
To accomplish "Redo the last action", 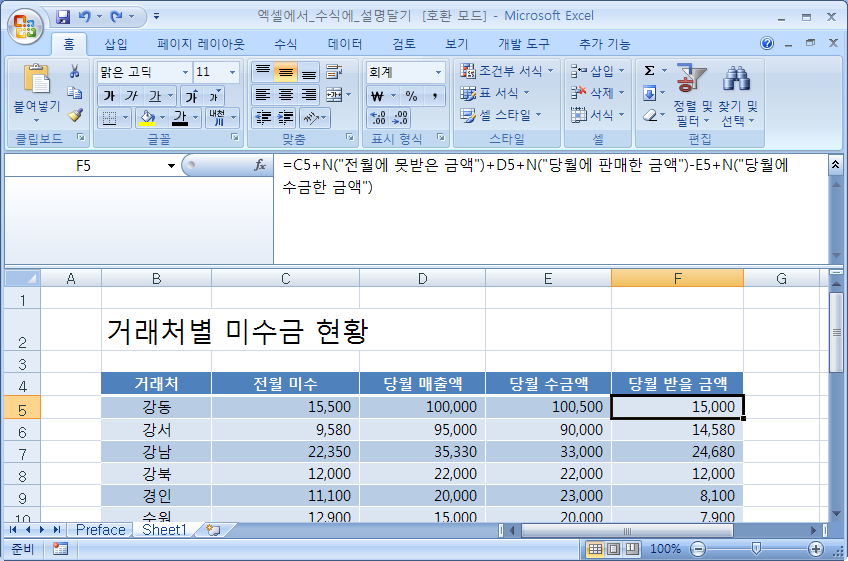I will click(116, 17).
